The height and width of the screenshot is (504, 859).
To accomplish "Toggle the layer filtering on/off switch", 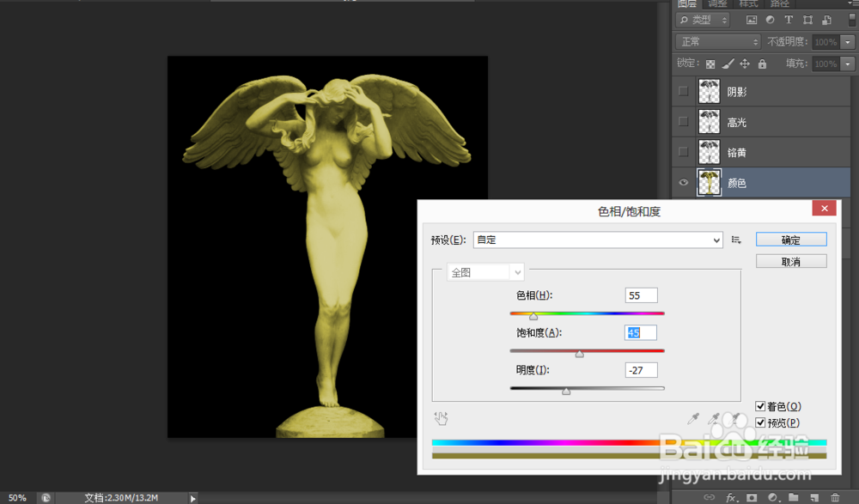I will pyautogui.click(x=852, y=20).
